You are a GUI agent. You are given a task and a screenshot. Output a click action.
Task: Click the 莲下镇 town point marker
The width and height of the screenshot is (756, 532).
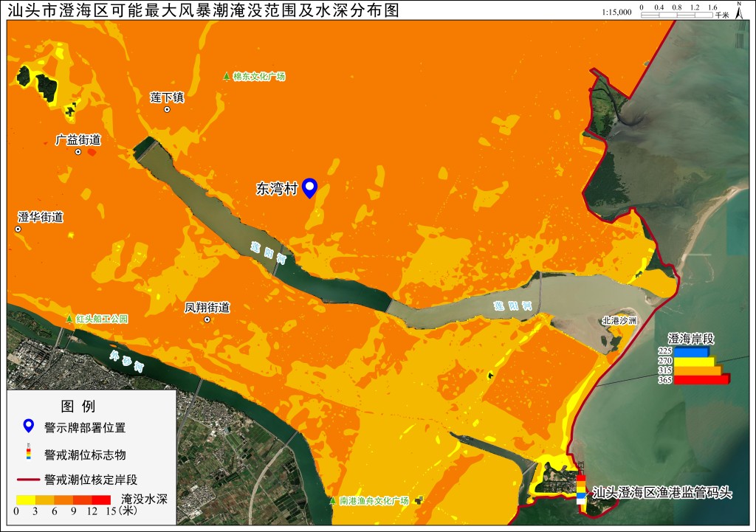point(167,109)
